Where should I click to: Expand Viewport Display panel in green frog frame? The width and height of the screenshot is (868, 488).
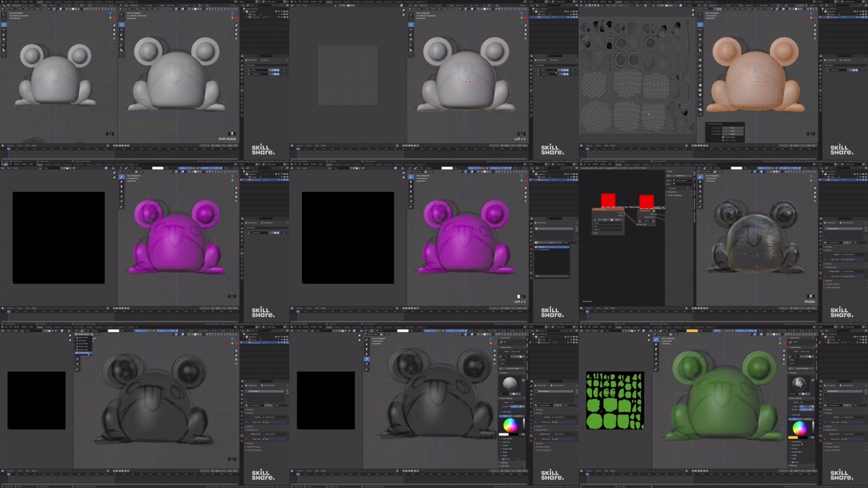pos(832,446)
